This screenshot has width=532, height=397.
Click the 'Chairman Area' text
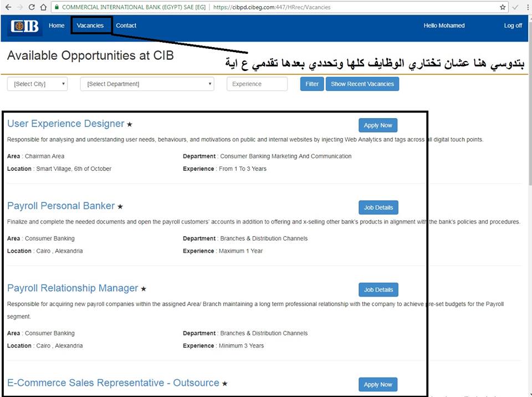click(x=44, y=156)
